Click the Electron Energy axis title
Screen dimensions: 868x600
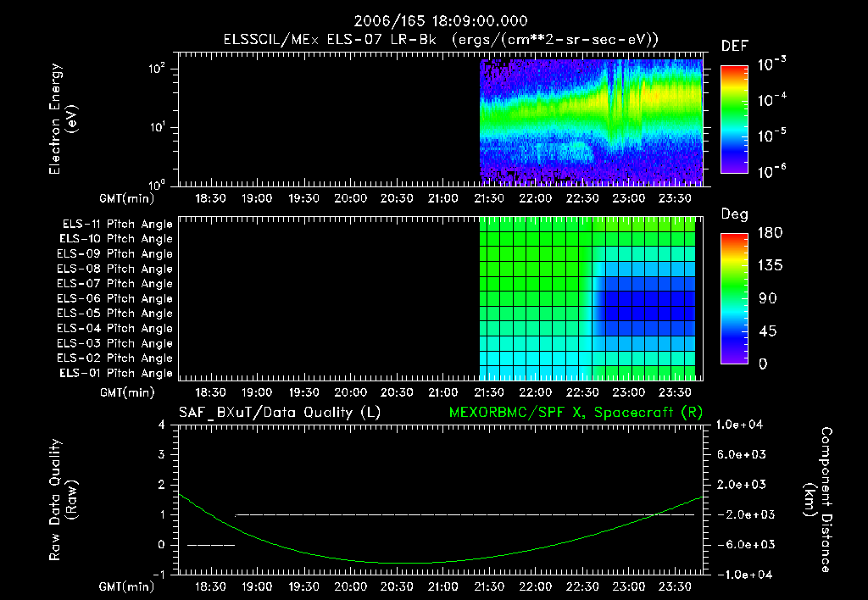(x=63, y=119)
